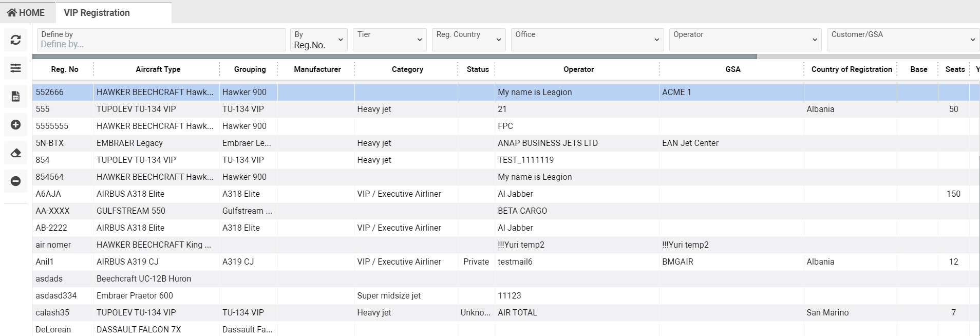Viewport: 980px width, 336px height.
Task: Sort by the Aircraft Type column header
Action: [158, 69]
